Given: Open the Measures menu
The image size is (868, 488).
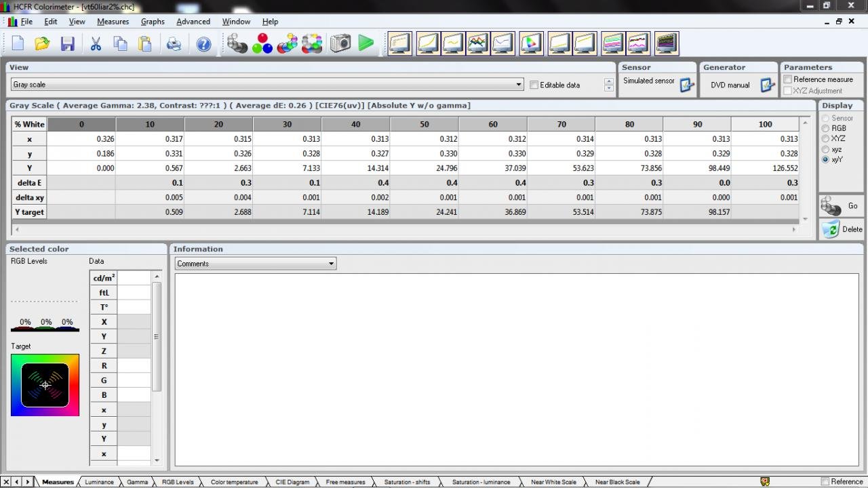Looking at the screenshot, I should 113,22.
